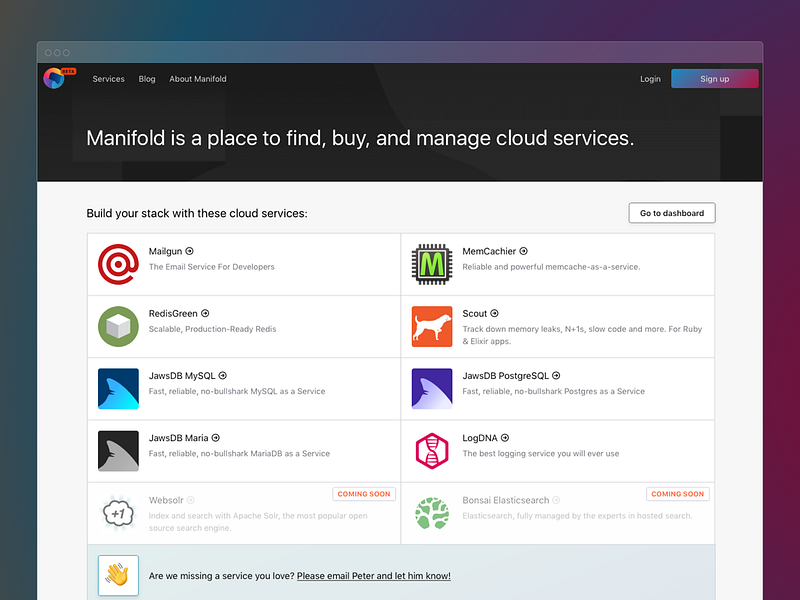Click the arrow icon beside JawsDB PostgreSQL
This screenshot has height=600, width=800.
pos(556,376)
